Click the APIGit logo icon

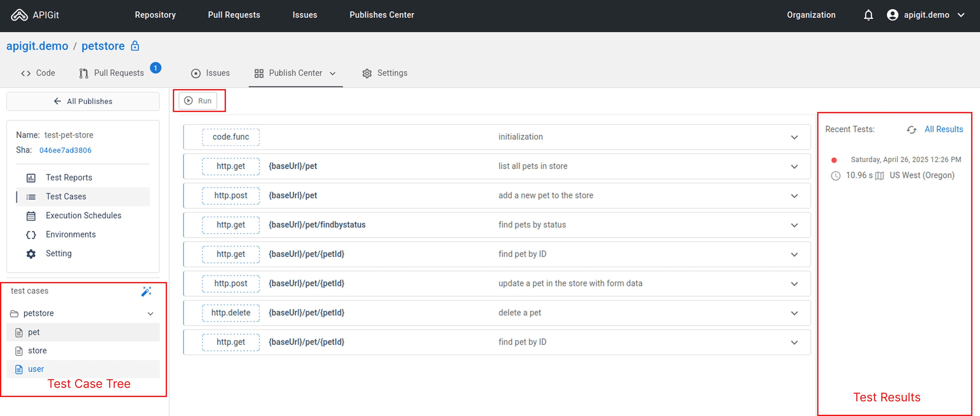tap(19, 15)
